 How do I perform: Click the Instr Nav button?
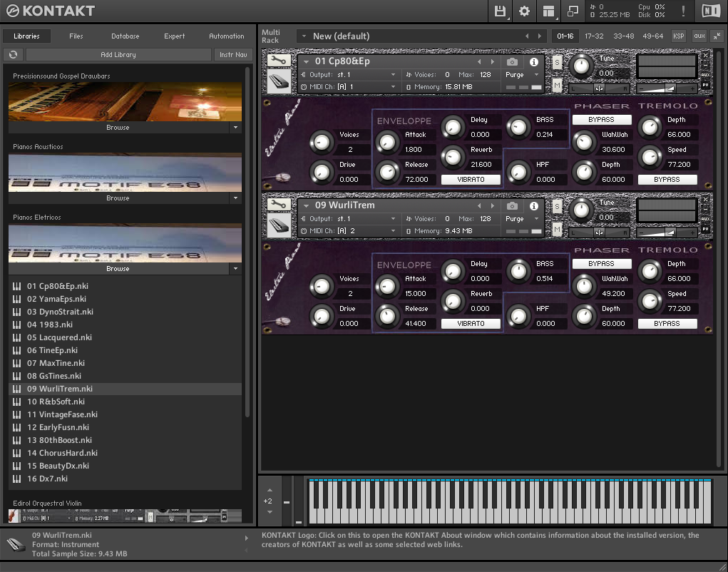pyautogui.click(x=234, y=55)
